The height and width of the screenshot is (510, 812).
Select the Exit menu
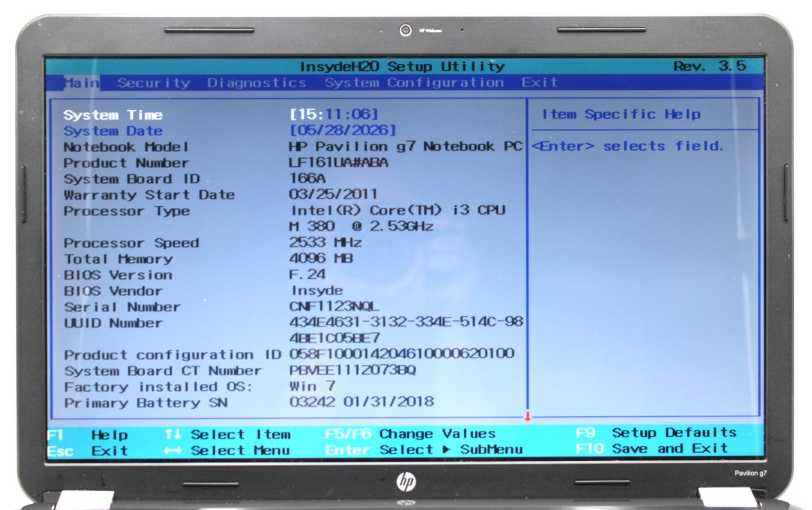540,82
